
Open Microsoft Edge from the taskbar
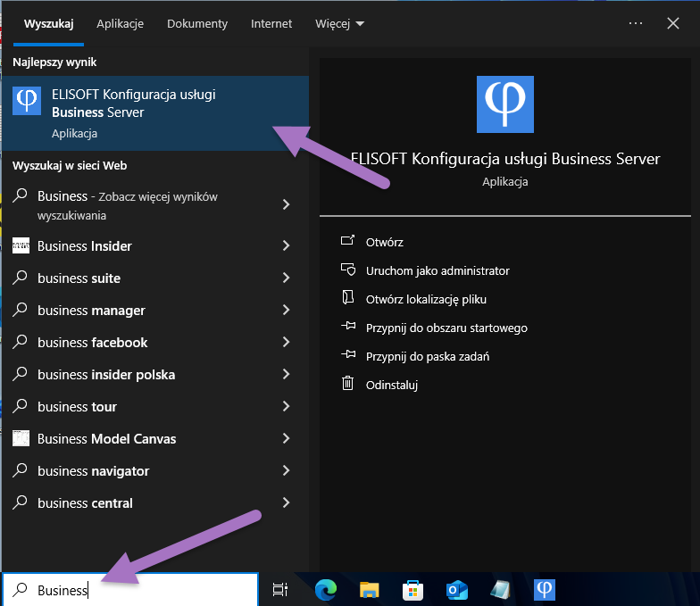click(327, 589)
